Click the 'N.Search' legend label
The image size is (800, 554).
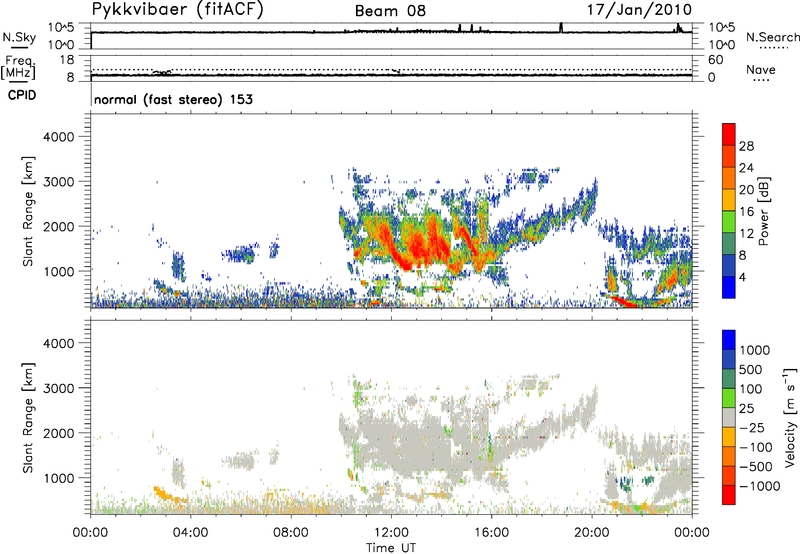tap(772, 37)
